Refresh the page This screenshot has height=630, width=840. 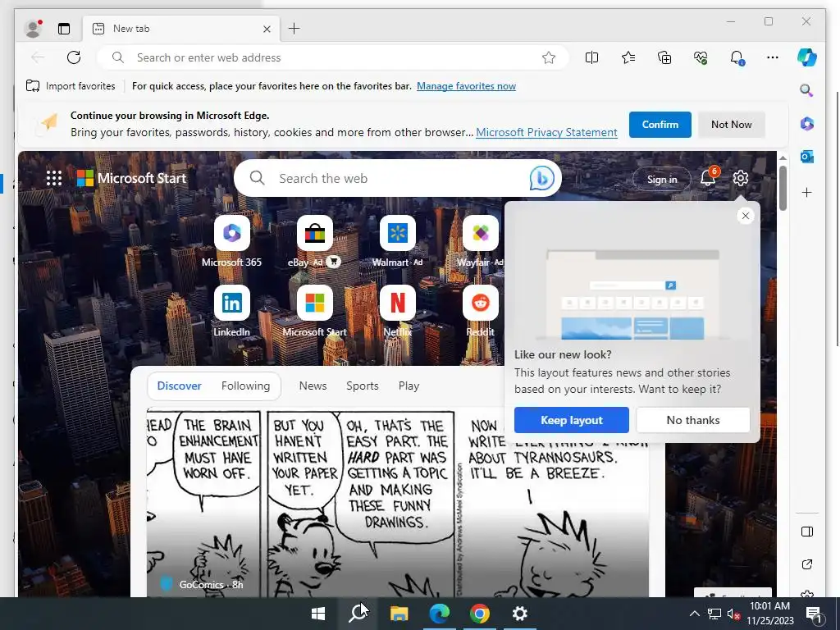74,57
